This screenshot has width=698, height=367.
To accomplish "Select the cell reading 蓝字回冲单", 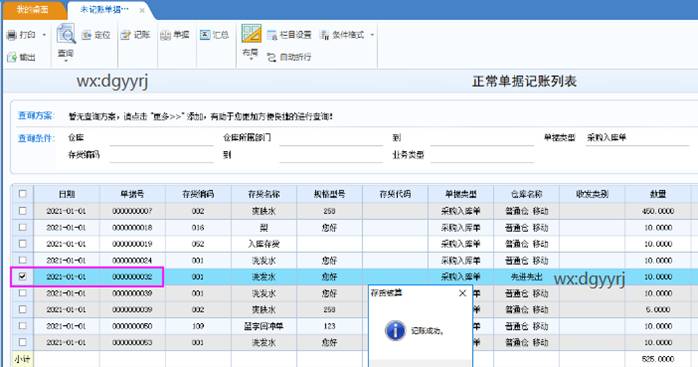I will 264,326.
